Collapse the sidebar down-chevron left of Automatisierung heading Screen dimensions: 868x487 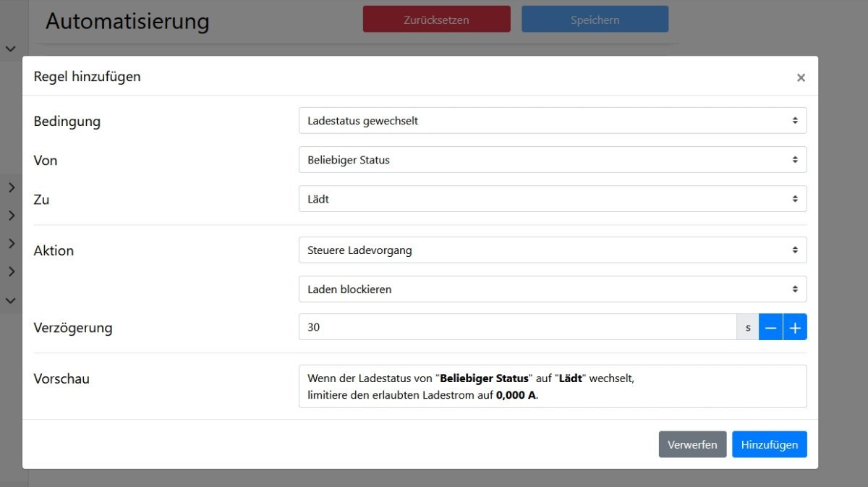(x=11, y=48)
